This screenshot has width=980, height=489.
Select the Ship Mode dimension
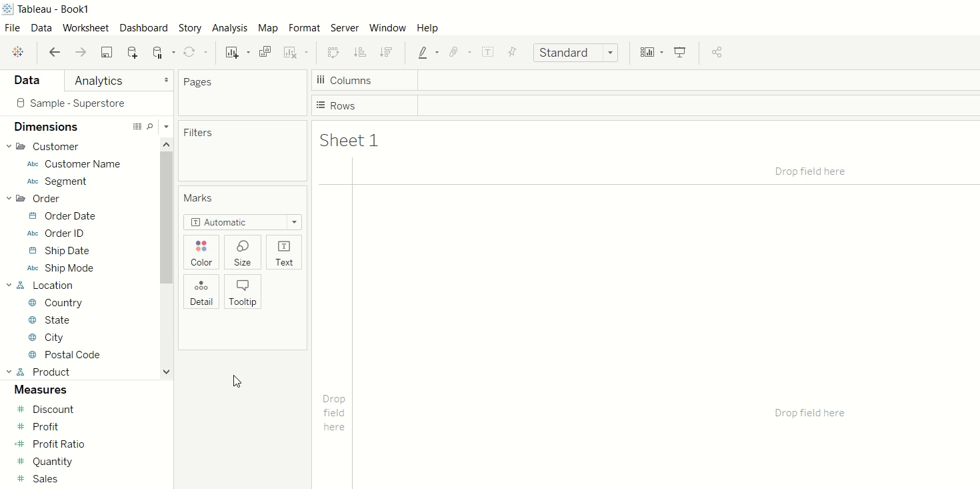69,268
